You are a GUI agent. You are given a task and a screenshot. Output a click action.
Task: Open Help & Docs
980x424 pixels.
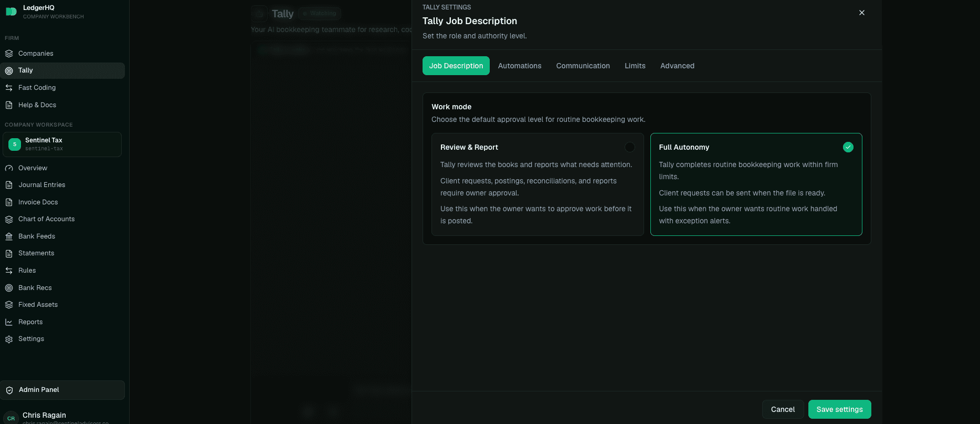click(x=62, y=105)
